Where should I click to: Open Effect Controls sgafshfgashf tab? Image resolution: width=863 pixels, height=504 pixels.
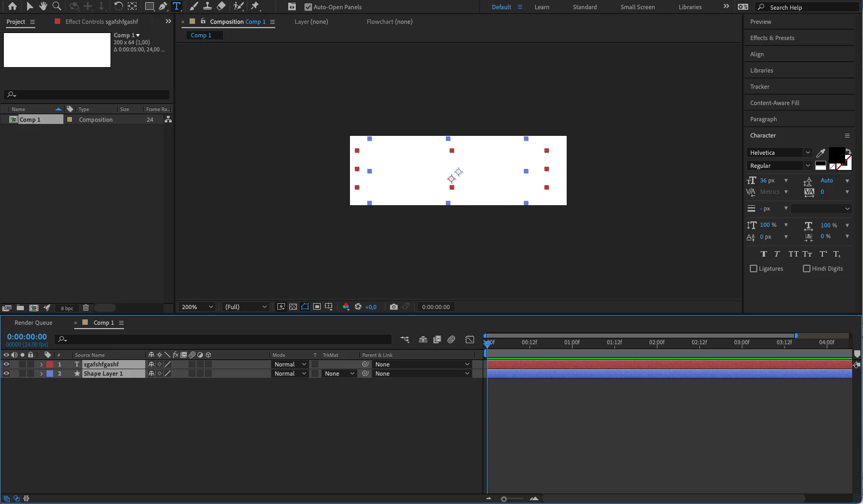101,22
